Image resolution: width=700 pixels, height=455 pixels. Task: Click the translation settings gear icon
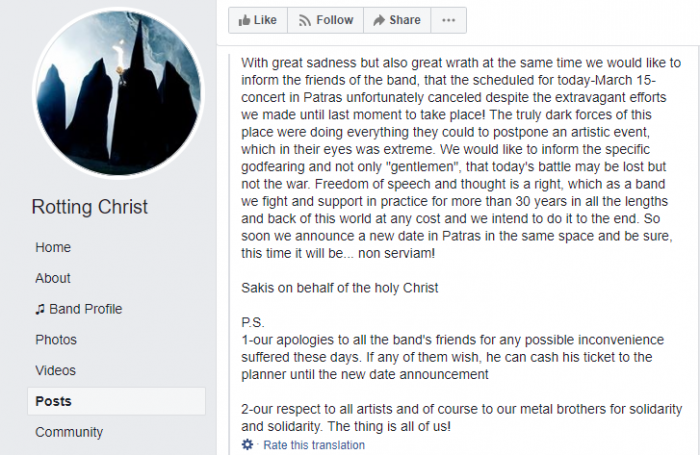[247, 445]
